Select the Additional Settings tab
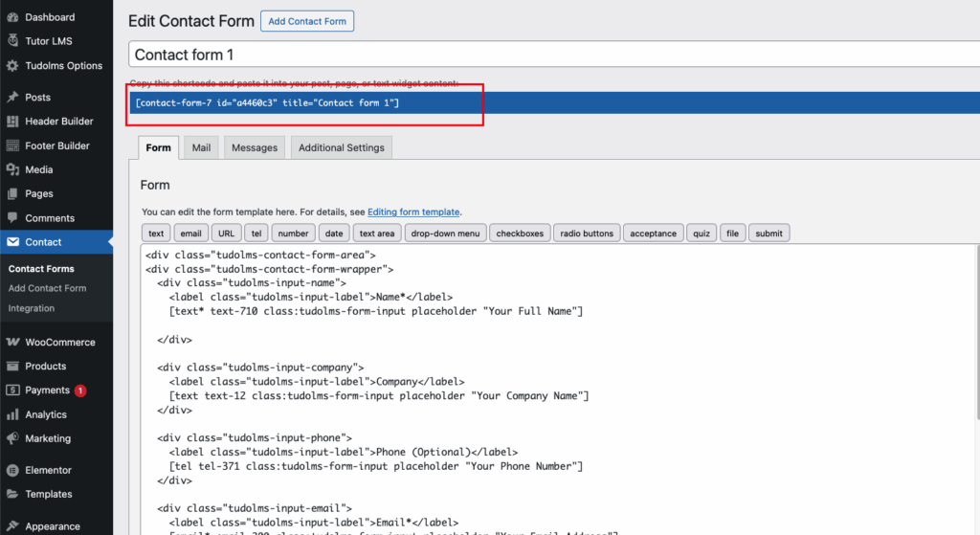The height and width of the screenshot is (535, 980). point(341,147)
